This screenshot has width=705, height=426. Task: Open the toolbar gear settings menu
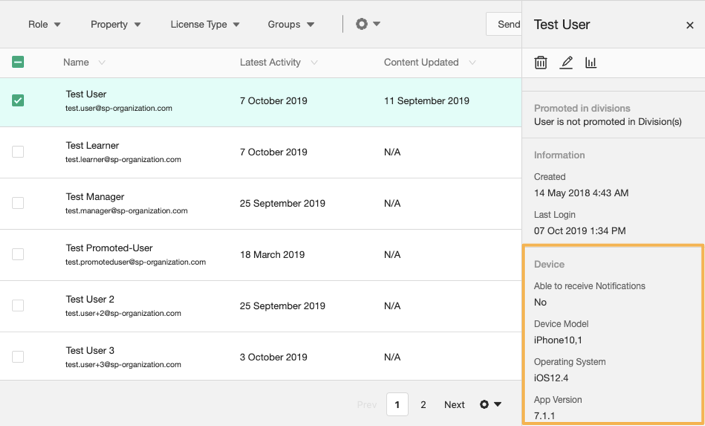tap(368, 24)
